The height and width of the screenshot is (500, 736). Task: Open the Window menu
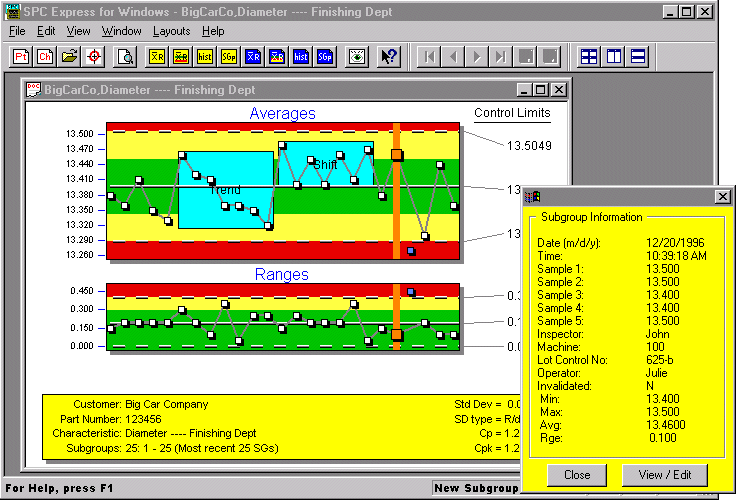(121, 31)
